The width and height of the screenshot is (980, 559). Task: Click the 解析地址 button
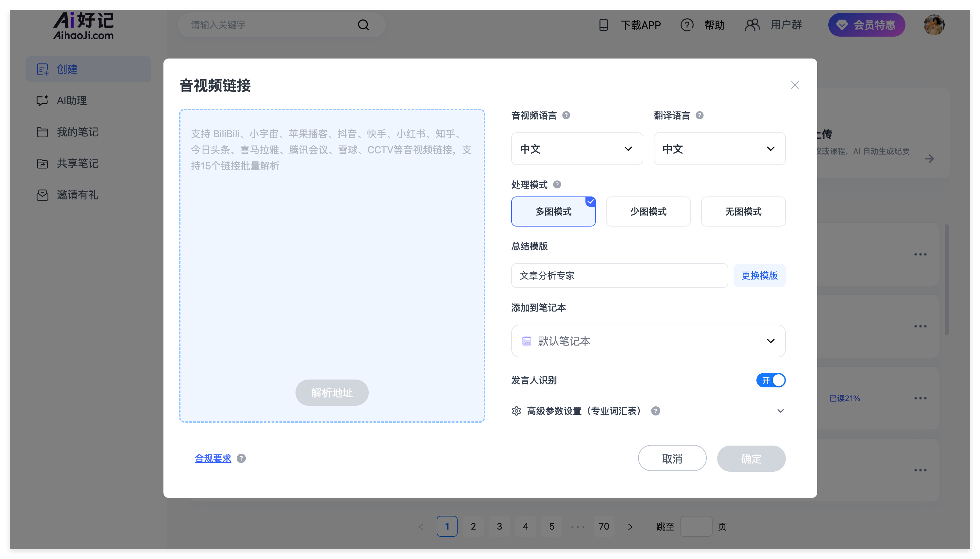coord(332,392)
